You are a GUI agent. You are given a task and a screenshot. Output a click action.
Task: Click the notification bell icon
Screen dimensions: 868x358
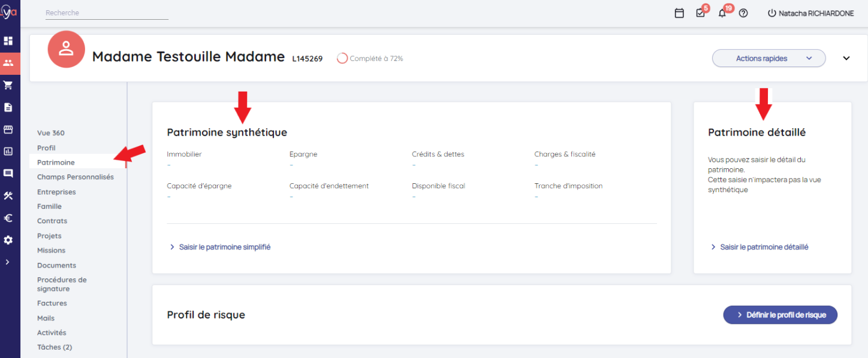coord(722,13)
